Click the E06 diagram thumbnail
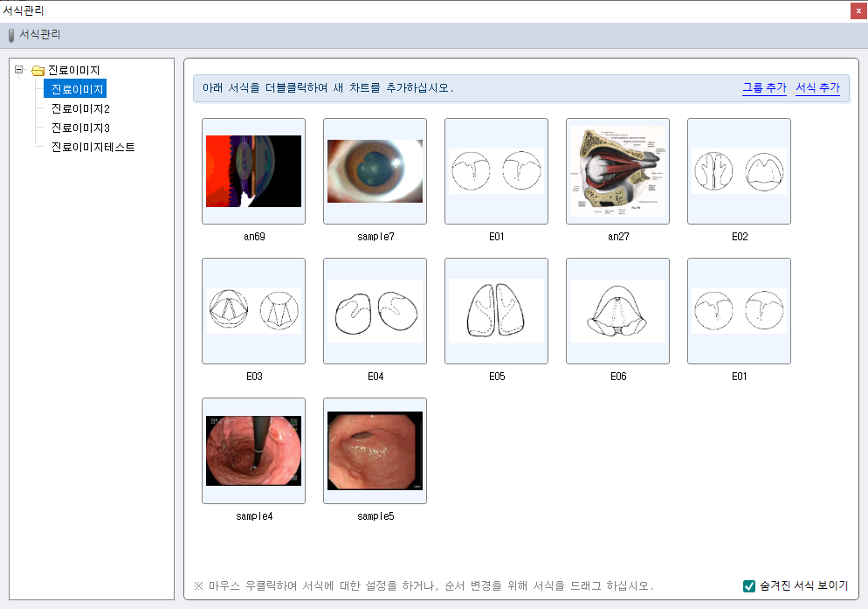 [x=617, y=311]
